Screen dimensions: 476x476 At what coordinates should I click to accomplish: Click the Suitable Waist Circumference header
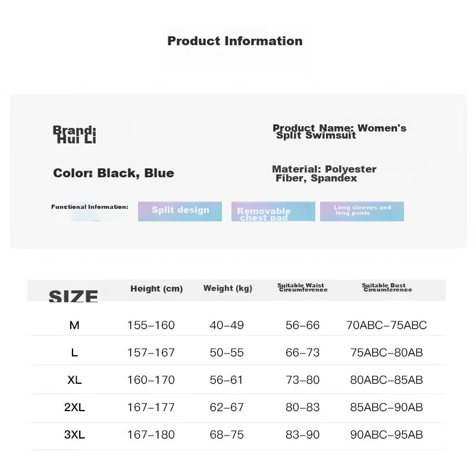click(303, 287)
